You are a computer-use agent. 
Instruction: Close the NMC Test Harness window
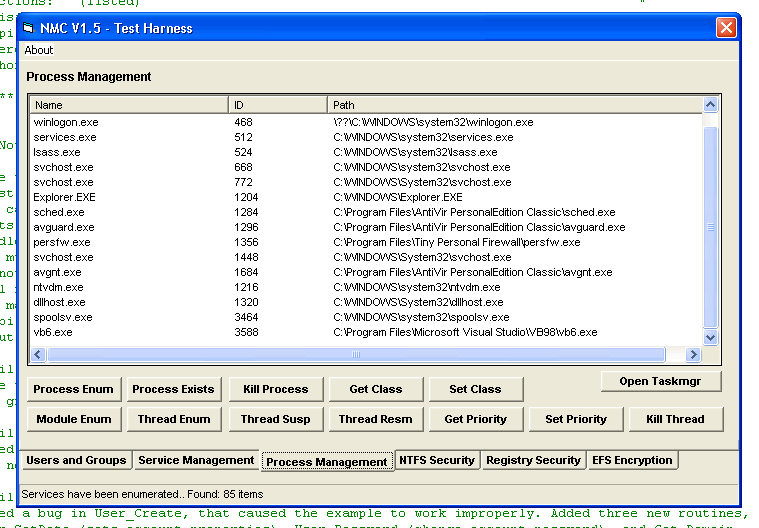(725, 28)
